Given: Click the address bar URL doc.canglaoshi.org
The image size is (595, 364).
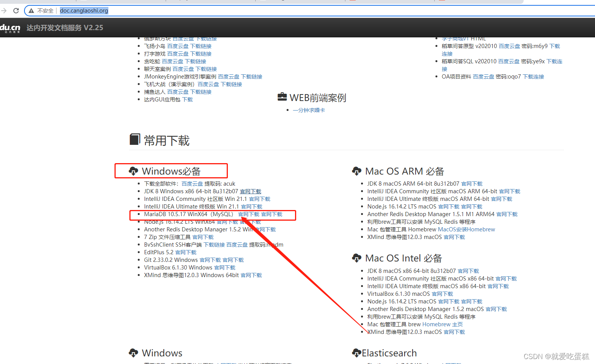Looking at the screenshot, I should (84, 11).
